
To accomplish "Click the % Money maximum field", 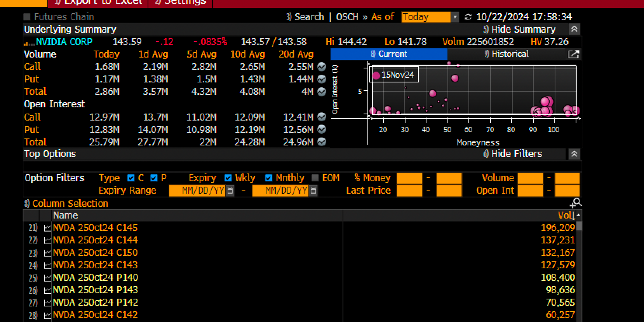I will point(449,178).
